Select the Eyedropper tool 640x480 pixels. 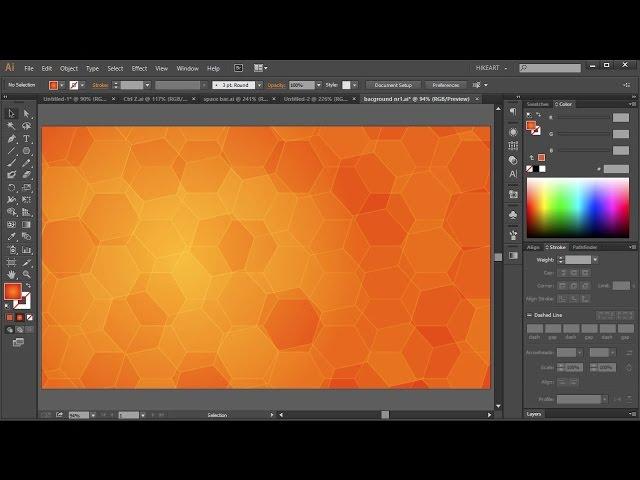click(x=11, y=237)
